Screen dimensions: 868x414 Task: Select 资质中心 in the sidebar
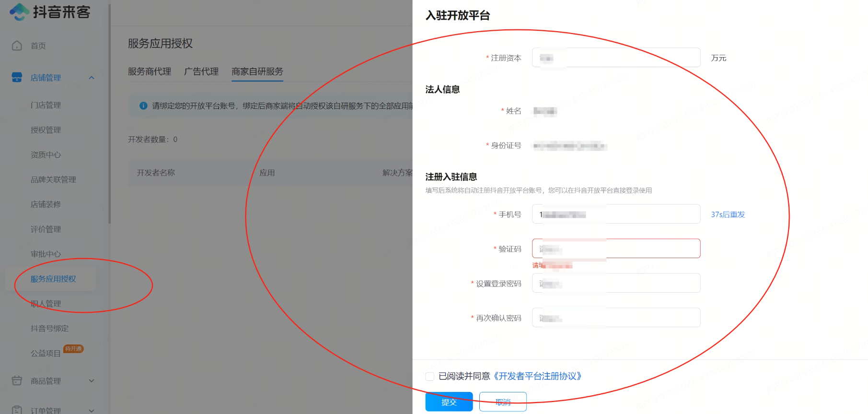pos(46,155)
